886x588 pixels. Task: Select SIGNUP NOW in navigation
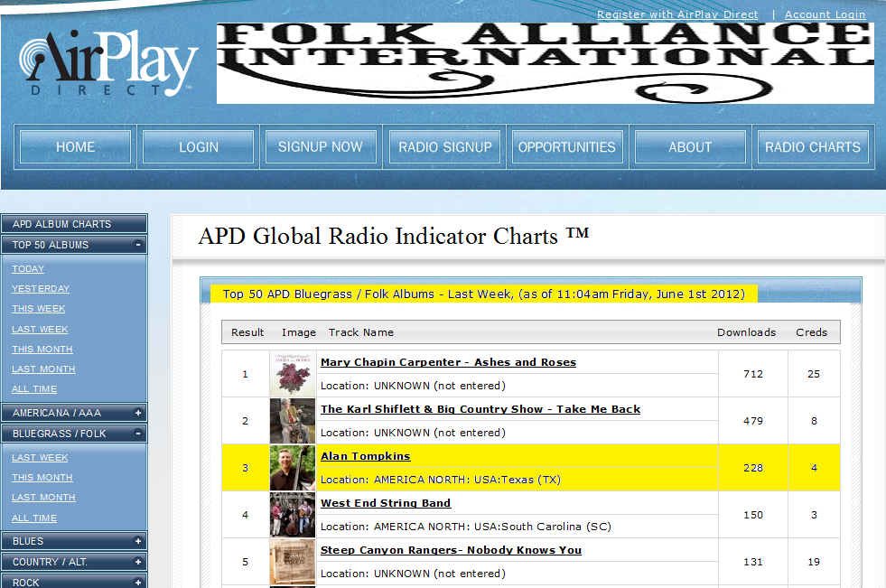321,147
